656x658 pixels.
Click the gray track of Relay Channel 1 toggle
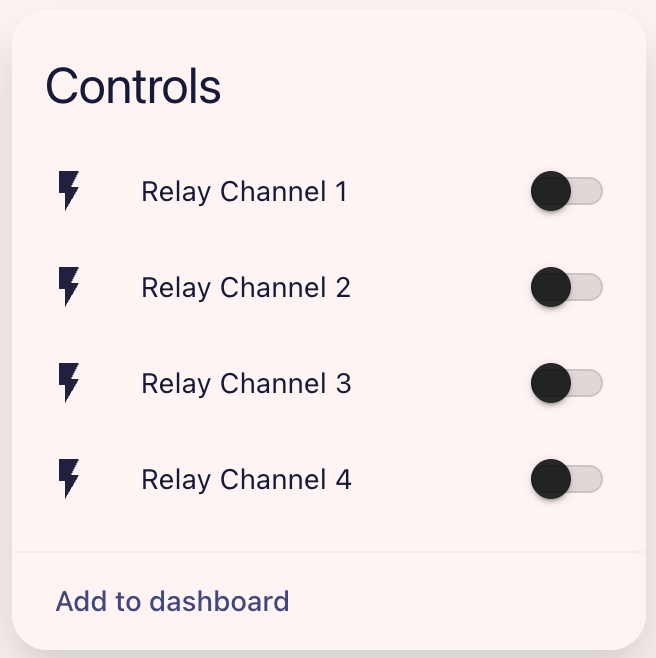tap(589, 191)
